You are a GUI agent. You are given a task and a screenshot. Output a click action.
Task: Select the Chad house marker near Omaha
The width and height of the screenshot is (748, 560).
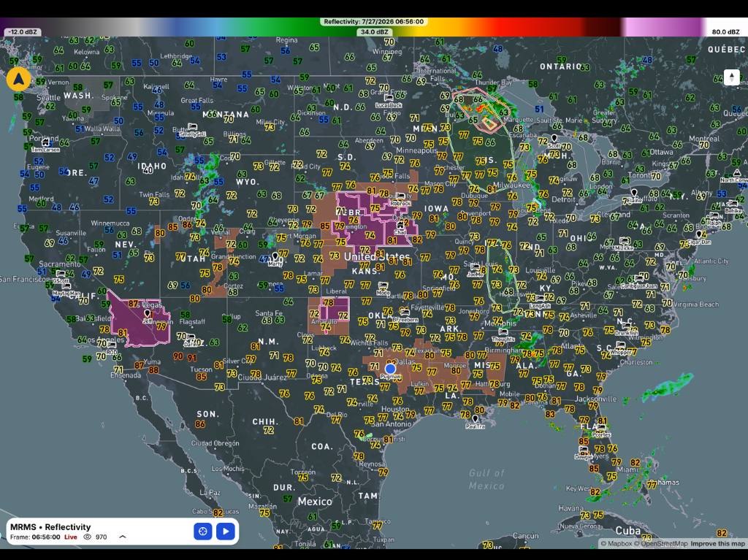(x=400, y=226)
